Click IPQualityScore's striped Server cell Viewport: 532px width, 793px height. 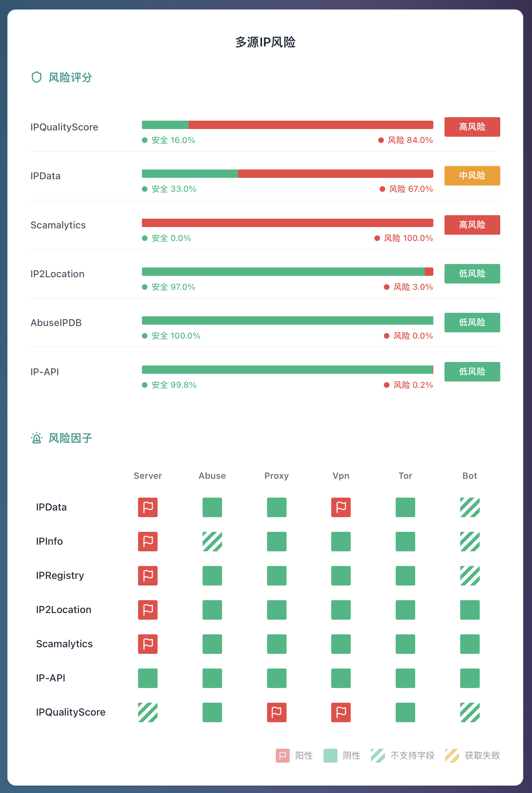[148, 712]
